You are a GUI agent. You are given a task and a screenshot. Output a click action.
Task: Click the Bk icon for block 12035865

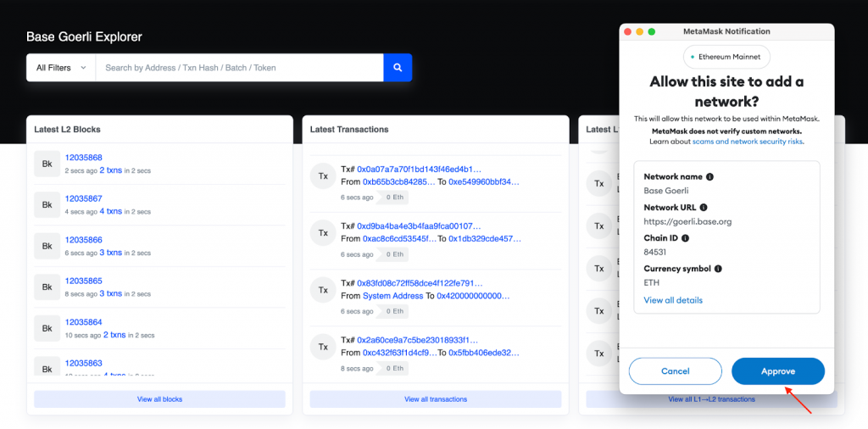pos(47,287)
